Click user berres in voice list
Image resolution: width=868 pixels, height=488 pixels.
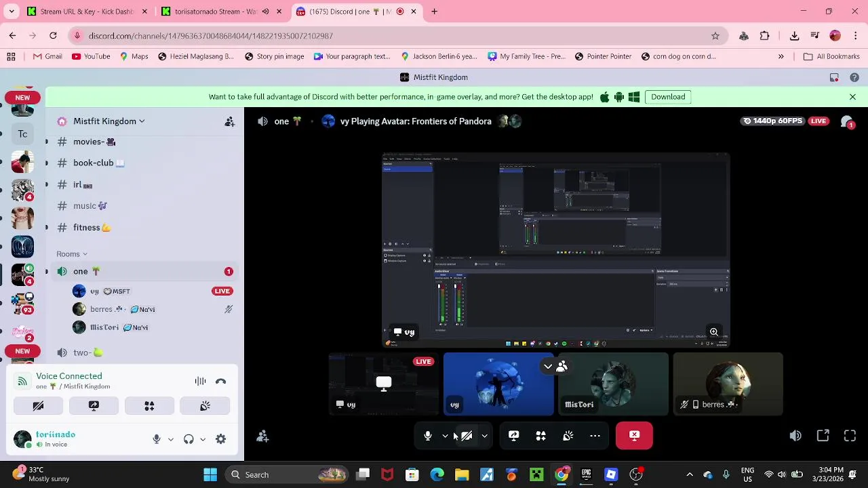click(153, 309)
